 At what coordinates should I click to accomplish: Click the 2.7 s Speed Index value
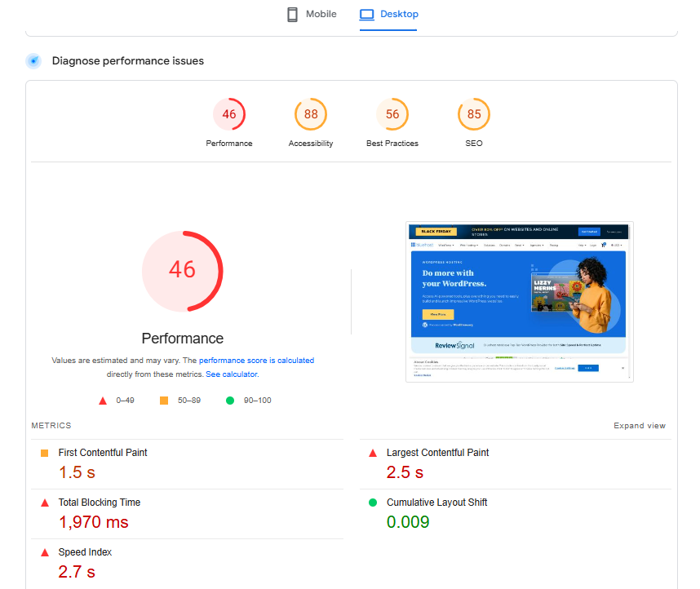(x=77, y=572)
